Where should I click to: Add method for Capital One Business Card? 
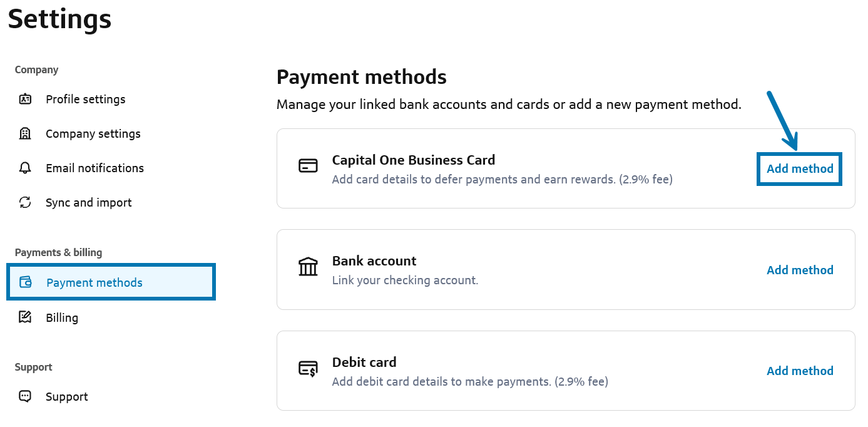tap(800, 169)
